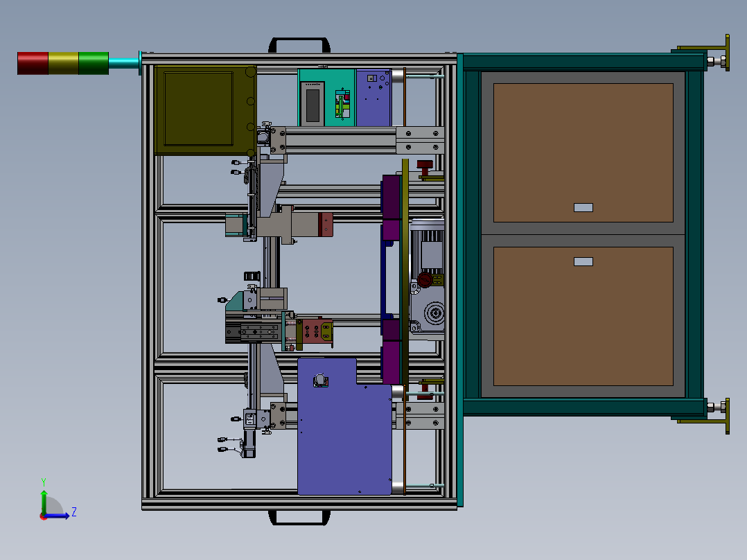Click the gray label on the lower carton
747x560 pixels.
tap(583, 262)
